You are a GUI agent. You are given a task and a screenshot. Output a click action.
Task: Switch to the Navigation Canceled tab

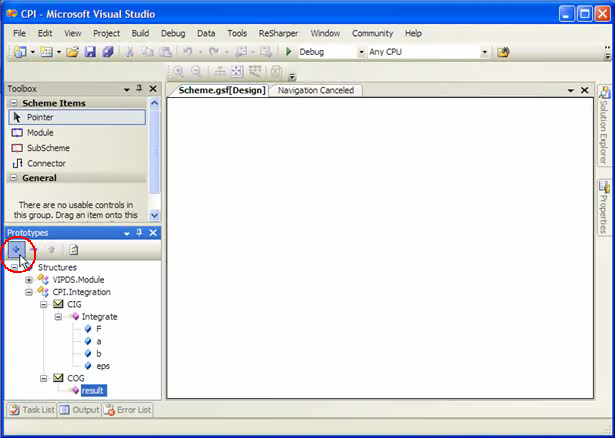[x=315, y=90]
